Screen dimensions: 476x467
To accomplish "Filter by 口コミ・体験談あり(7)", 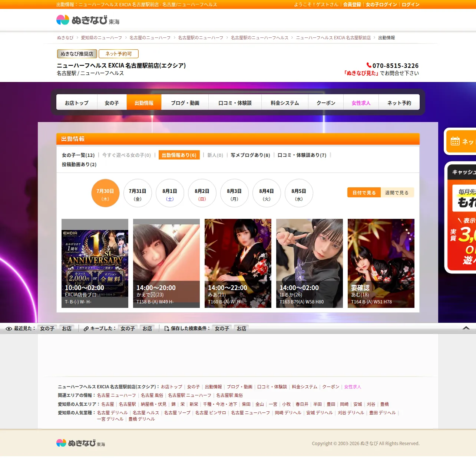I will point(302,155).
